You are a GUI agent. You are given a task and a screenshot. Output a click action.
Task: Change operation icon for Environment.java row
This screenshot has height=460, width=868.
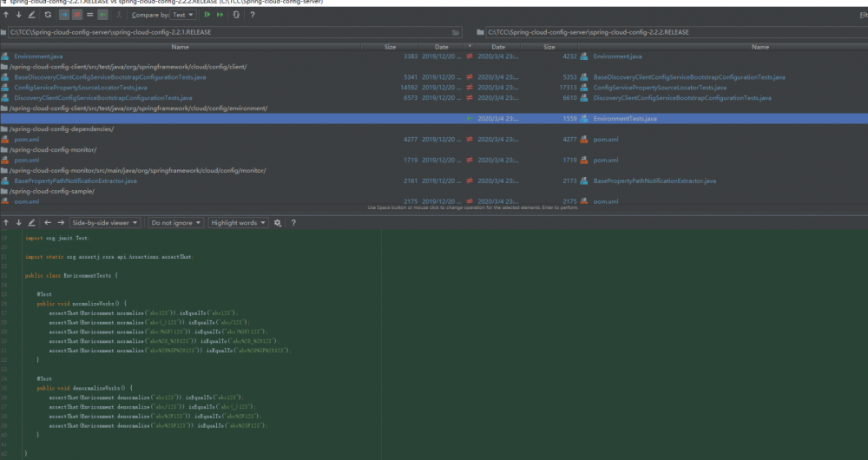(x=470, y=56)
